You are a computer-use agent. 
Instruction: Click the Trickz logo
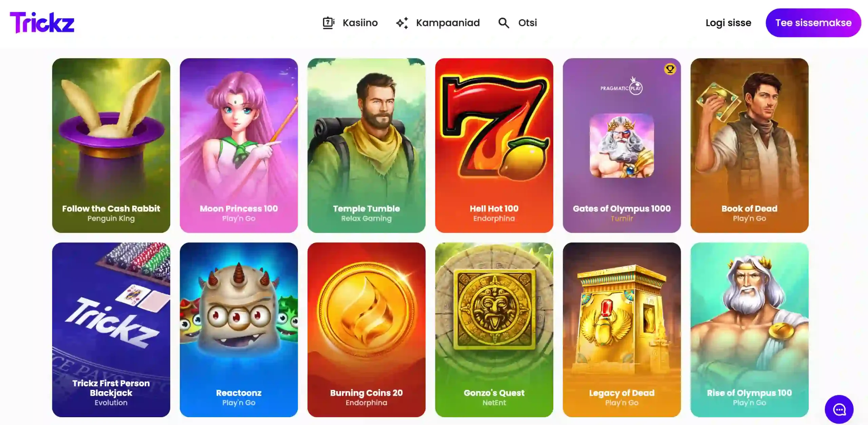(42, 22)
